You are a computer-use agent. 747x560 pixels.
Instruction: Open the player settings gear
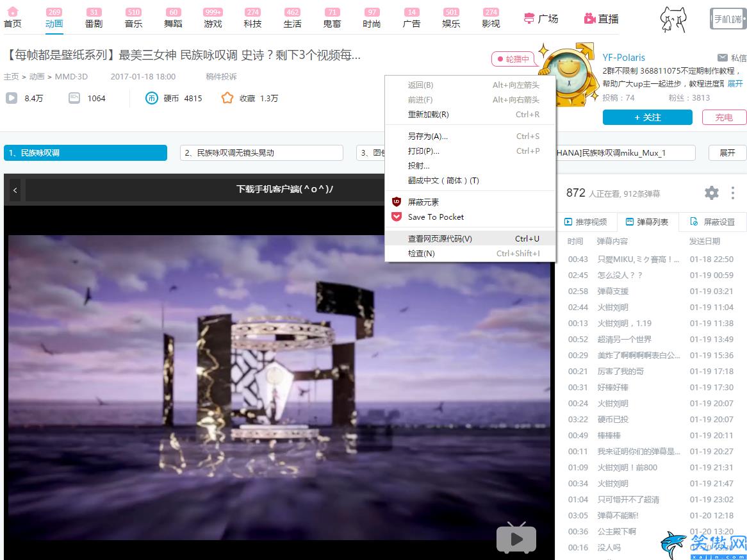[x=711, y=193]
